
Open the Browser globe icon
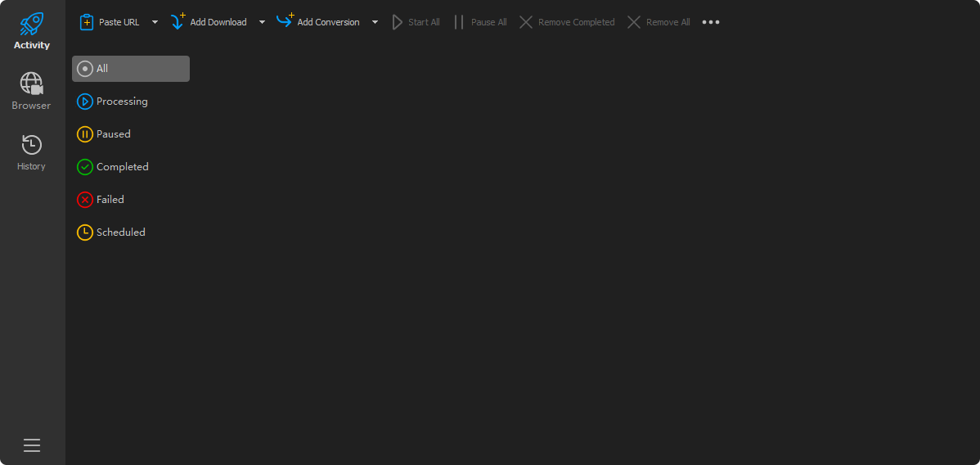[31, 84]
